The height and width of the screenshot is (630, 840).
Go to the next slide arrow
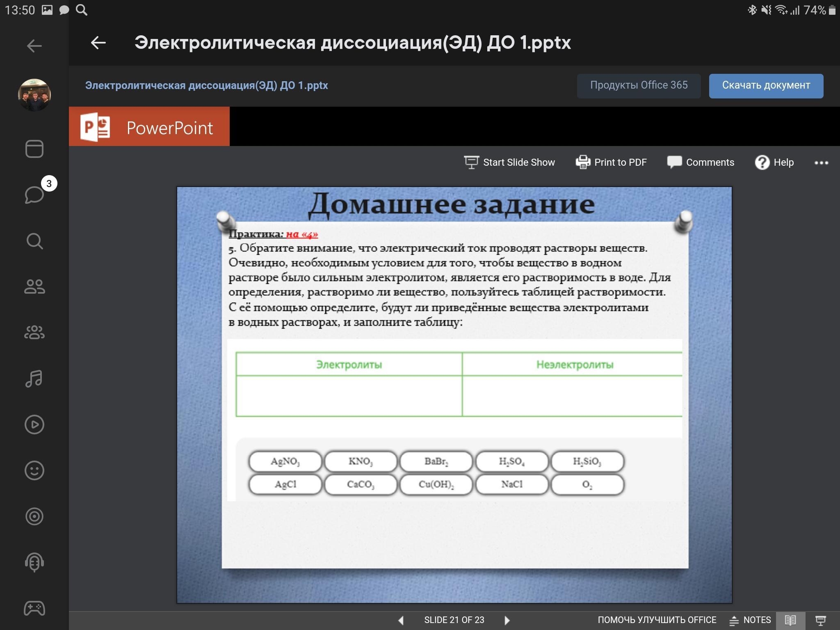[x=507, y=620]
